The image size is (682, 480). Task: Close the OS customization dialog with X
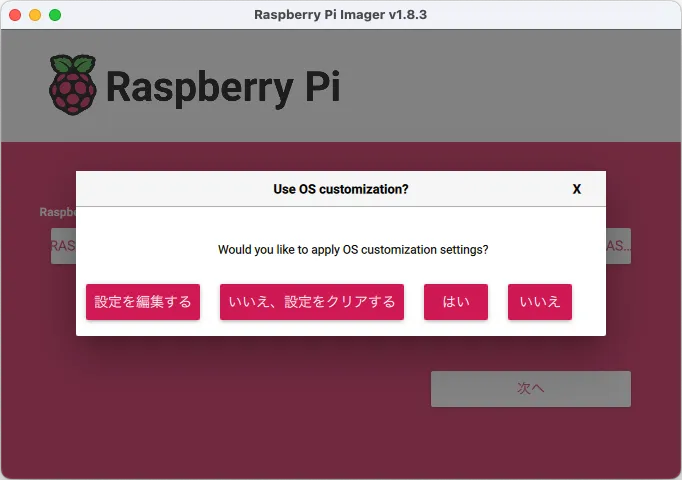[577, 189]
